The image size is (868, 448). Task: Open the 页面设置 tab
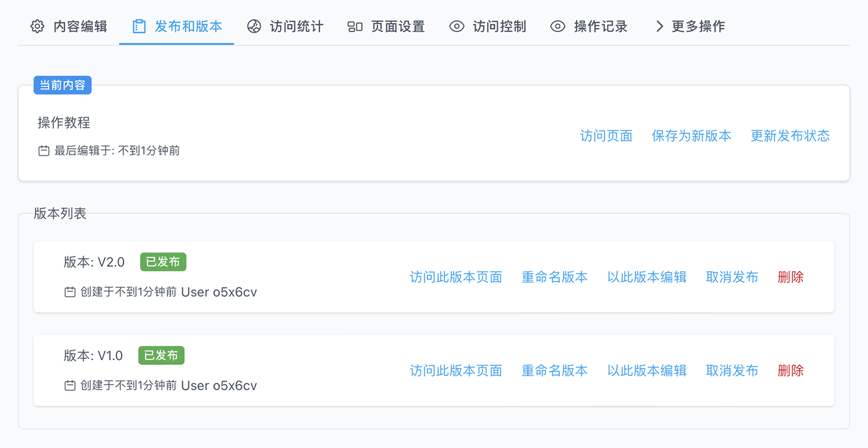point(398,27)
